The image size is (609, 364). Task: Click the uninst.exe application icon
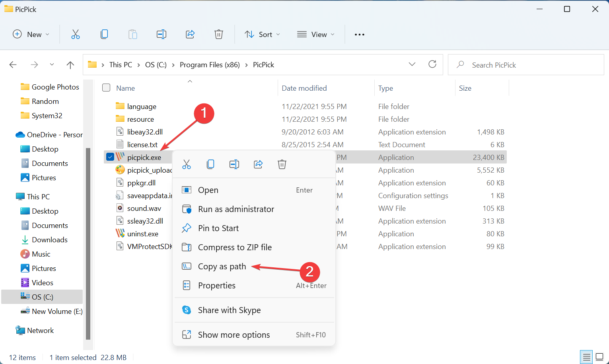[x=120, y=234]
